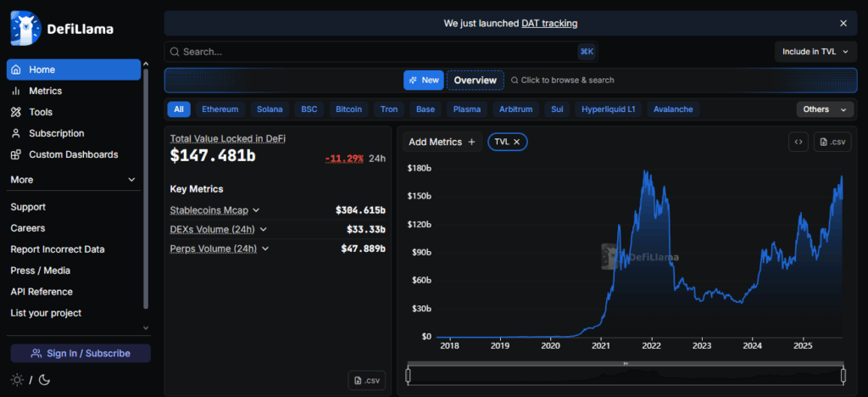
Task: Download chart data with .csv button
Action: (832, 143)
